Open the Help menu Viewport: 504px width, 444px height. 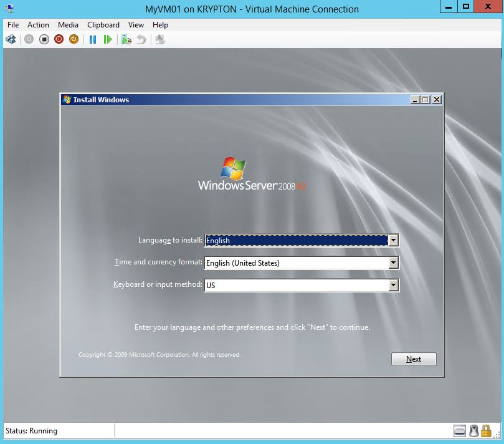[x=160, y=25]
